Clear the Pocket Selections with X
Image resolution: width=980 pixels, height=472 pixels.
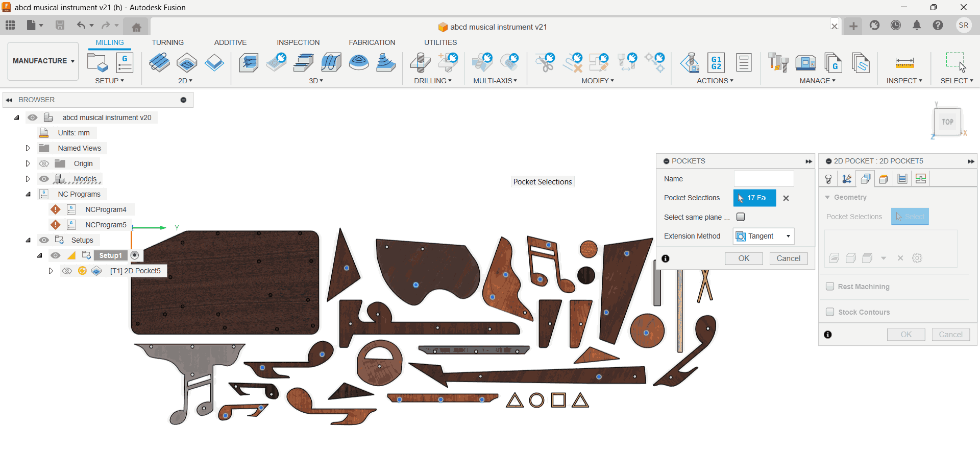[786, 198]
